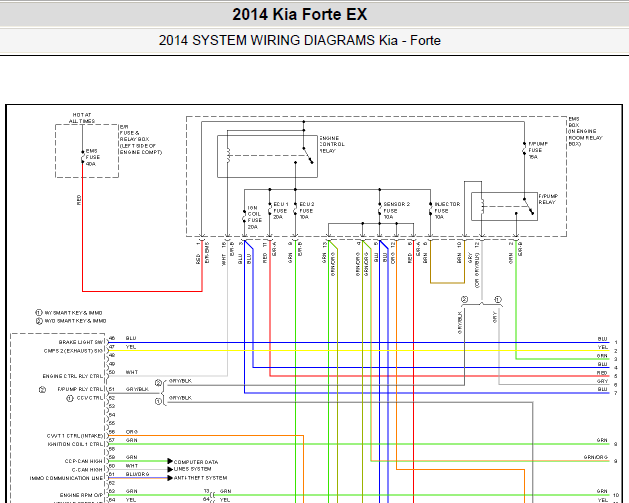Click the IMMO COMMUNICATION LINE pin label
Image resolution: width=629 pixels, height=503 pixels.
(66, 478)
